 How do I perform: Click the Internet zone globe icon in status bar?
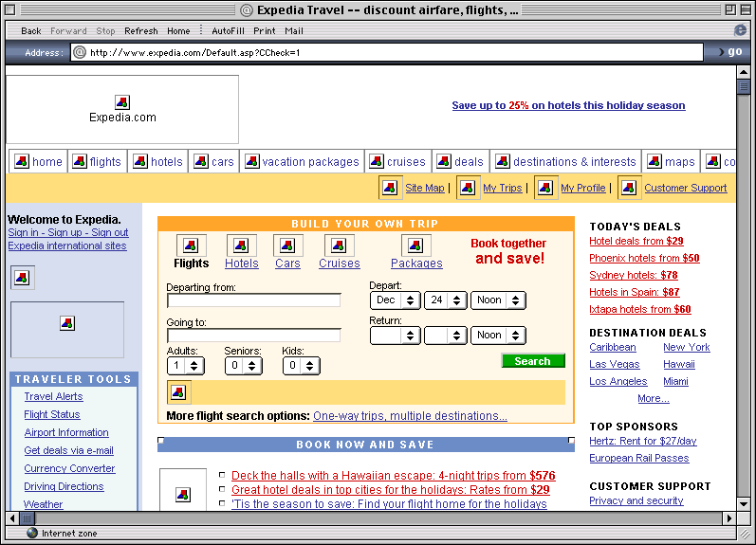tap(32, 533)
